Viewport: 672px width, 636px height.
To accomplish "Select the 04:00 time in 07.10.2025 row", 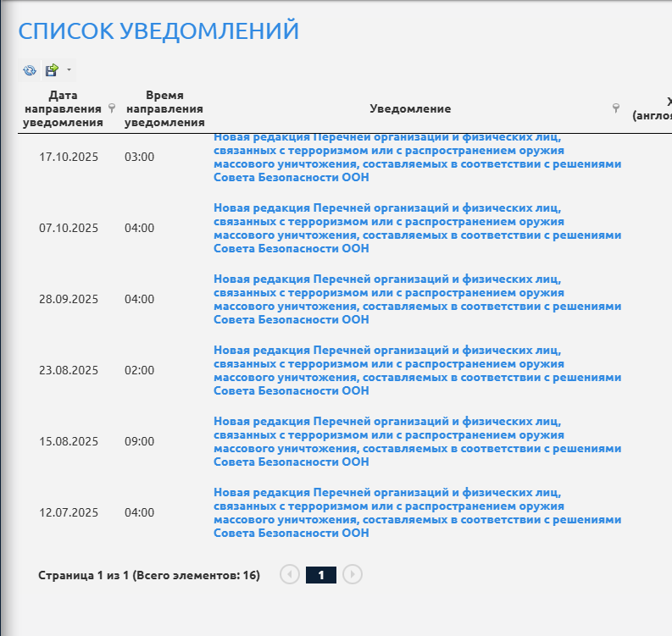I will pyautogui.click(x=139, y=229).
